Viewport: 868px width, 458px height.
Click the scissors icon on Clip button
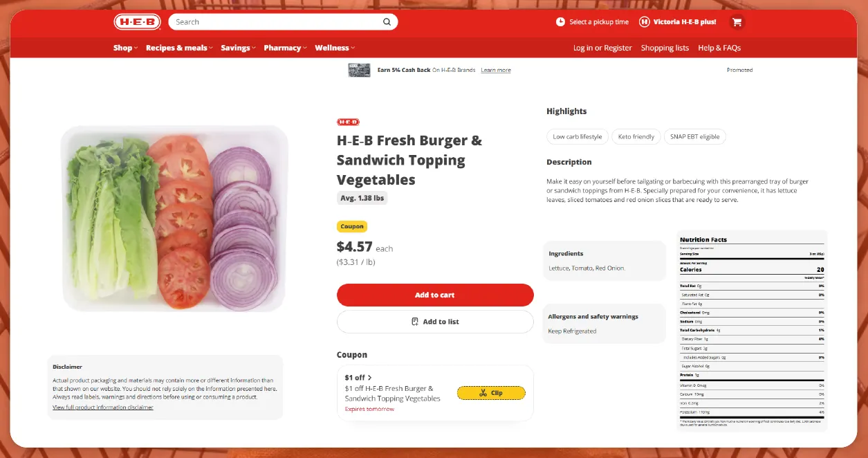tap(483, 393)
